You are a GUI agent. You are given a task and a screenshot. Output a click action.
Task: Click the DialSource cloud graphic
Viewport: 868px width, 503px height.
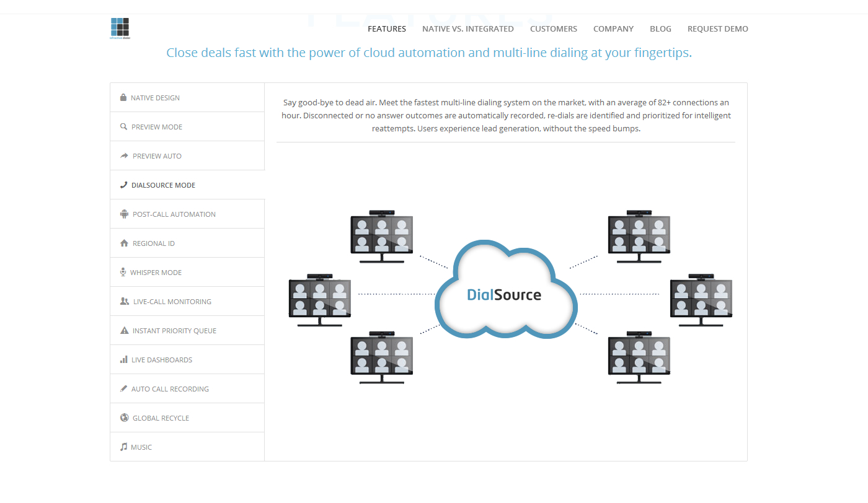506,290
